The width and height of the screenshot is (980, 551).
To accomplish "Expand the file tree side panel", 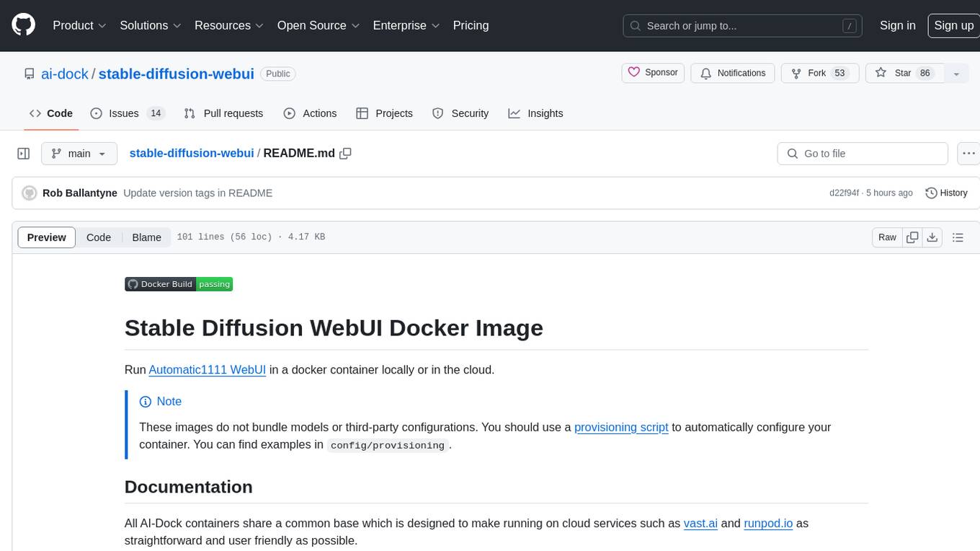I will pos(24,154).
